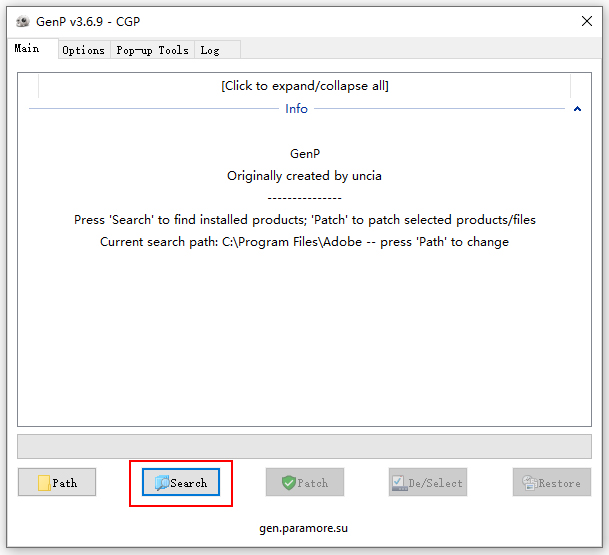Open the Options tab
609x555 pixels.
coord(84,50)
